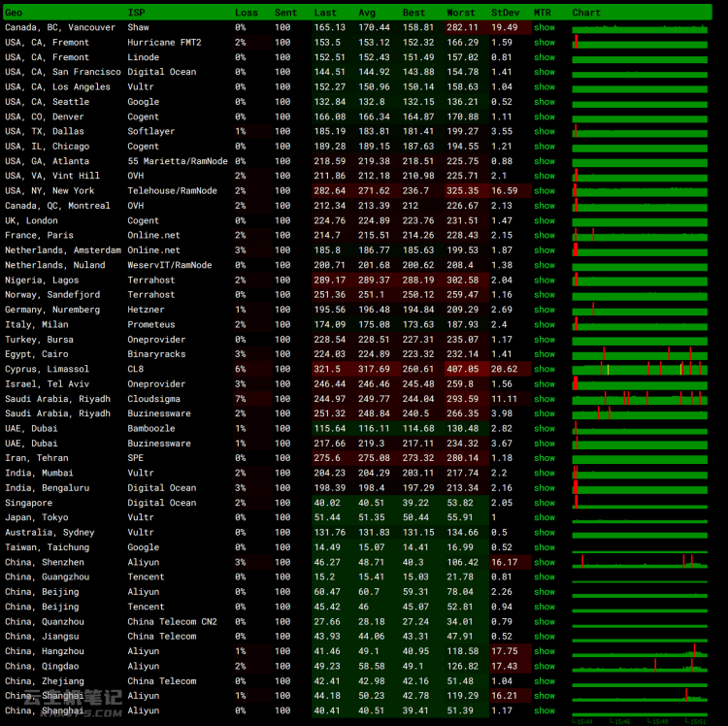
Task: Click the Chart column header
Action: pyautogui.click(x=586, y=13)
